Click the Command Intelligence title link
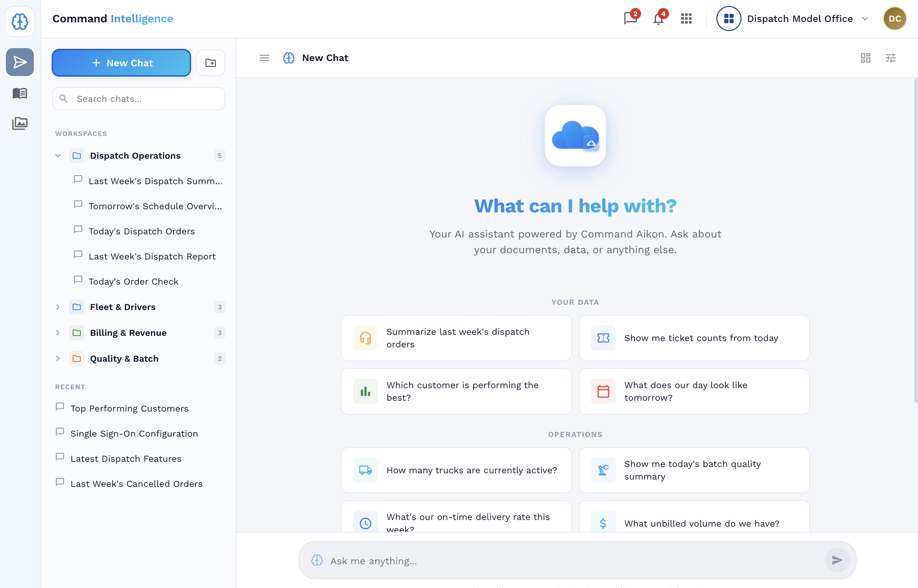 click(113, 18)
